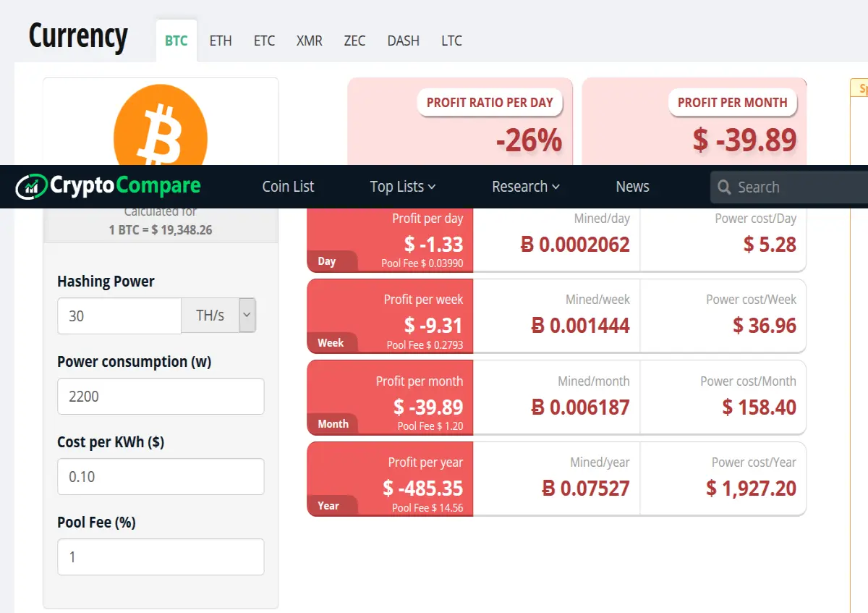Viewport: 868px width, 613px height.
Task: Click the Profit Per Month label
Action: click(732, 103)
